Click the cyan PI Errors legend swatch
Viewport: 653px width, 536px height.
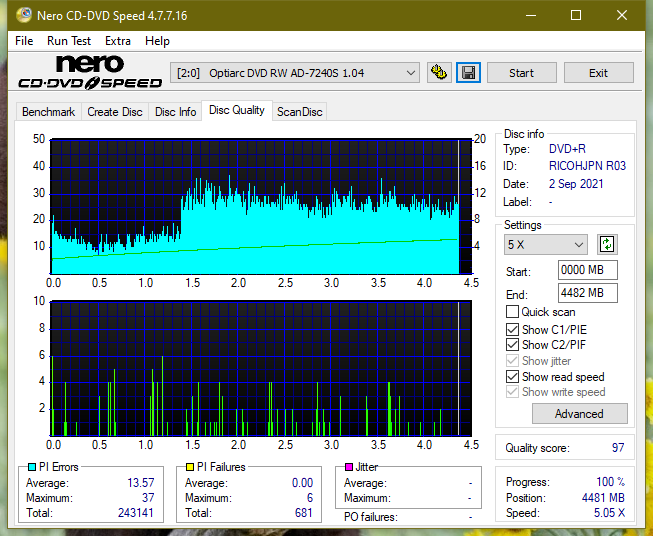(32, 467)
